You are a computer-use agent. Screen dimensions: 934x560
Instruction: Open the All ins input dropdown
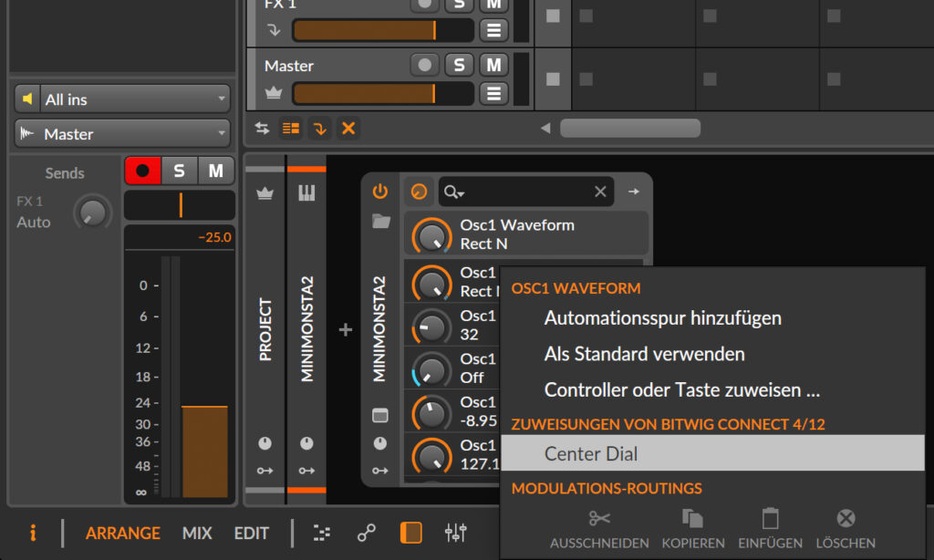[122, 99]
